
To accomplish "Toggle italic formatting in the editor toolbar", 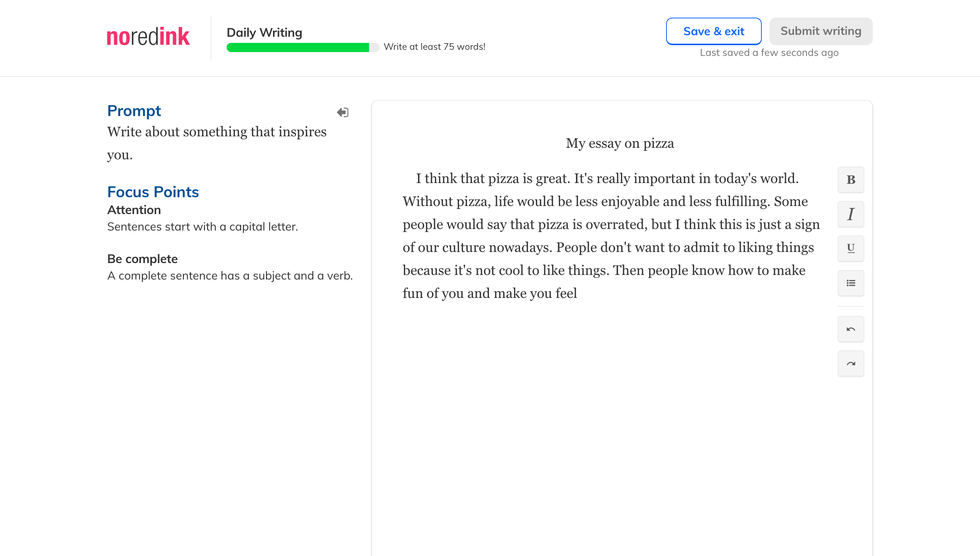I will [851, 214].
